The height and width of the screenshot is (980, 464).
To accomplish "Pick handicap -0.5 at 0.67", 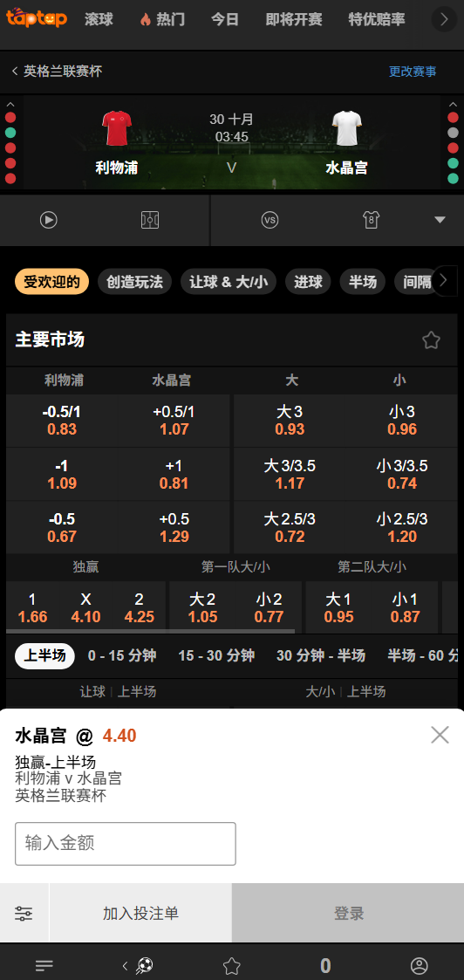I will coord(62,527).
